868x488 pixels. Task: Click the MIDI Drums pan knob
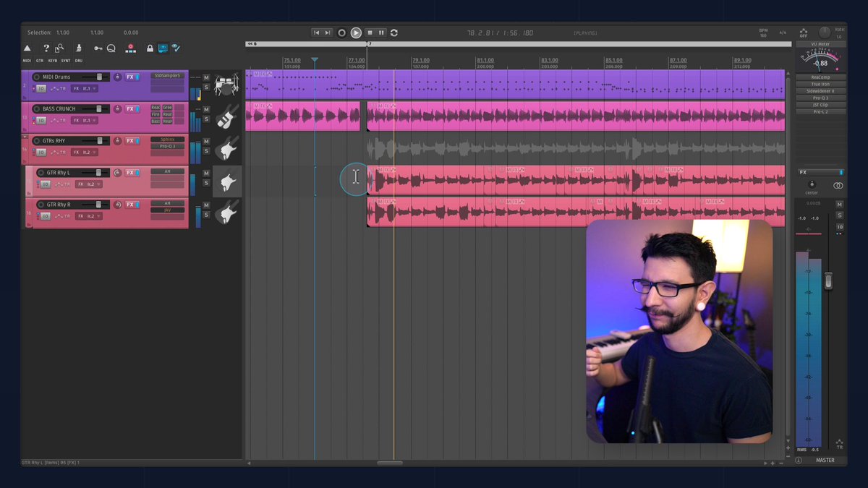coord(117,77)
